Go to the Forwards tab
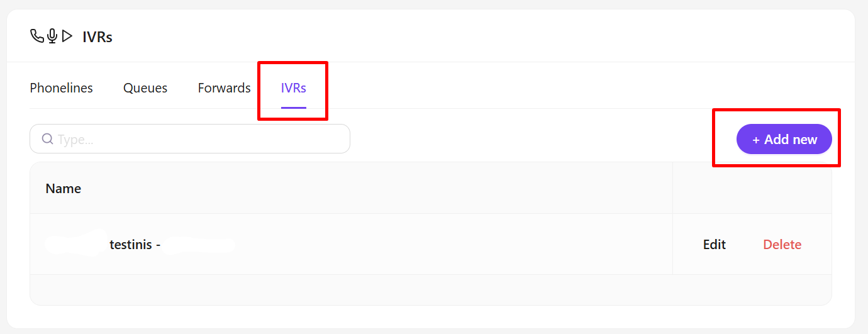868x334 pixels. click(224, 88)
